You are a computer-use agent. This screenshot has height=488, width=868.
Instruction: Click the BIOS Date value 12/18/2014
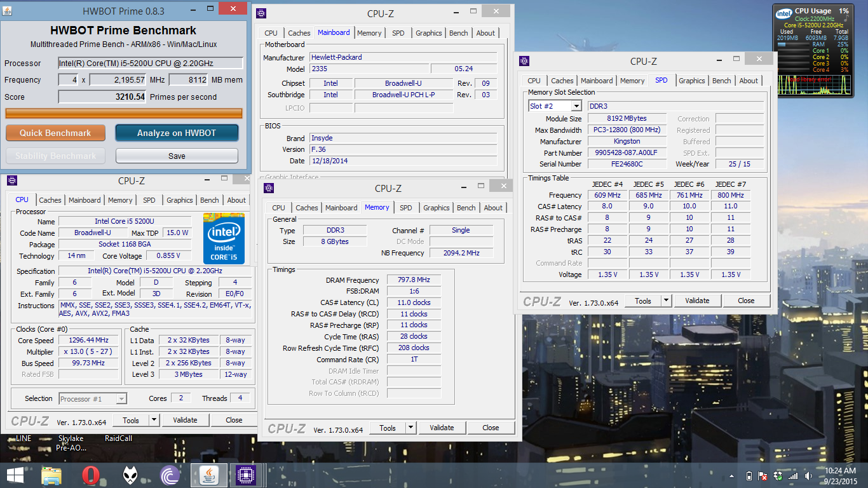(x=404, y=161)
